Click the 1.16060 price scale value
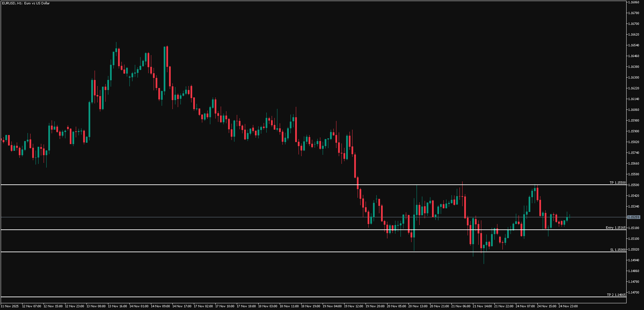 coord(633,110)
